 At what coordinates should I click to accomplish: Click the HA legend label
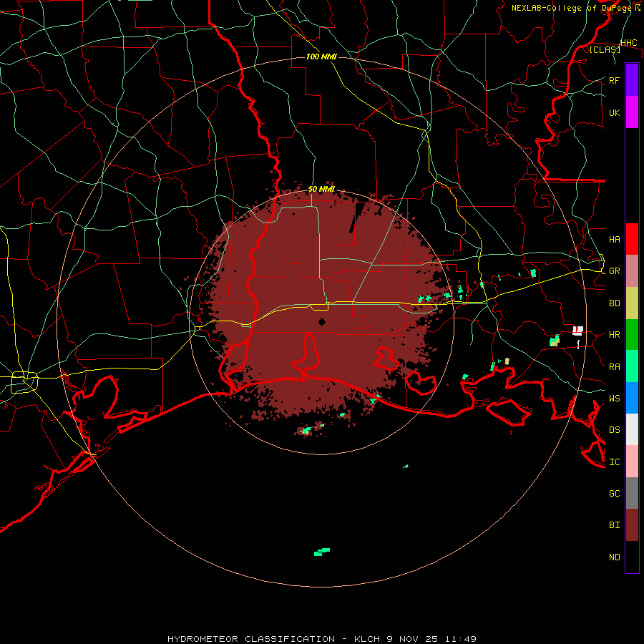coord(614,239)
